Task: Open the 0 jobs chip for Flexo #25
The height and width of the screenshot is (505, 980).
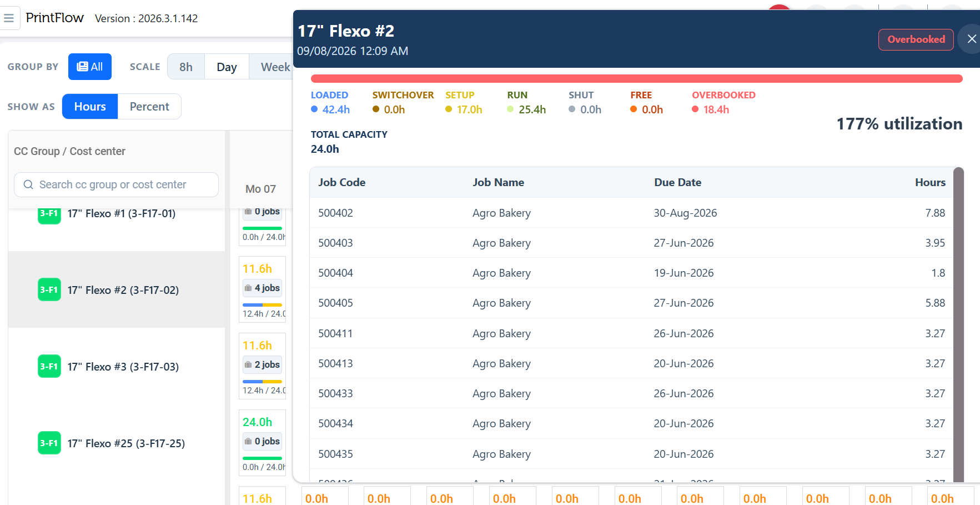Action: pyautogui.click(x=262, y=441)
